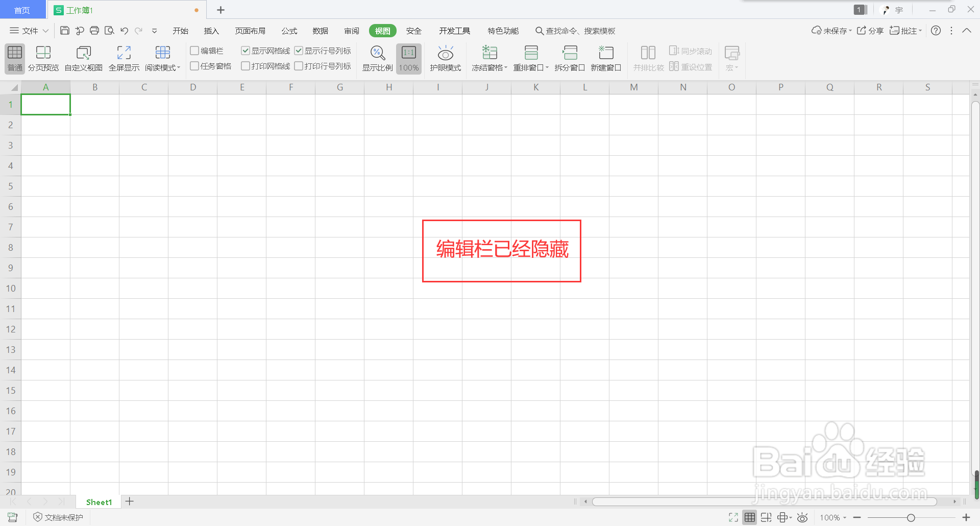The image size is (980, 526).
Task: Click the Save icon in quick toolbar
Action: click(65, 31)
